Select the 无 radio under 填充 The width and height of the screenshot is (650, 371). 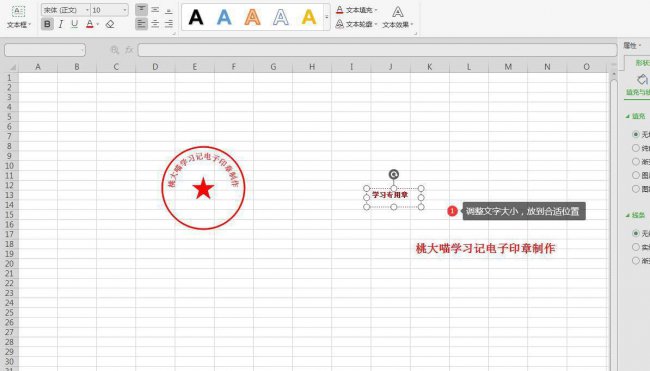click(635, 134)
